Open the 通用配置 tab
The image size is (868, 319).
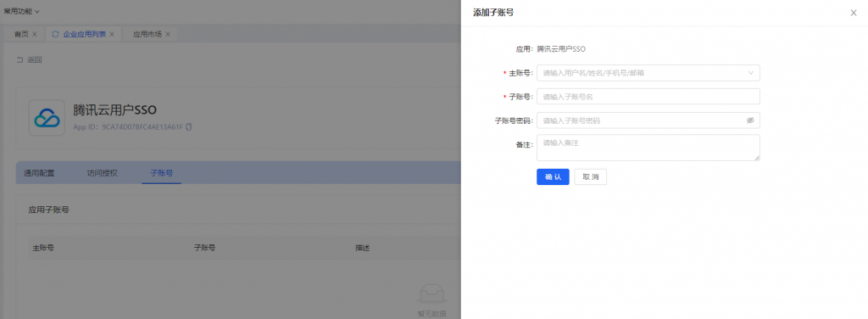(39, 173)
